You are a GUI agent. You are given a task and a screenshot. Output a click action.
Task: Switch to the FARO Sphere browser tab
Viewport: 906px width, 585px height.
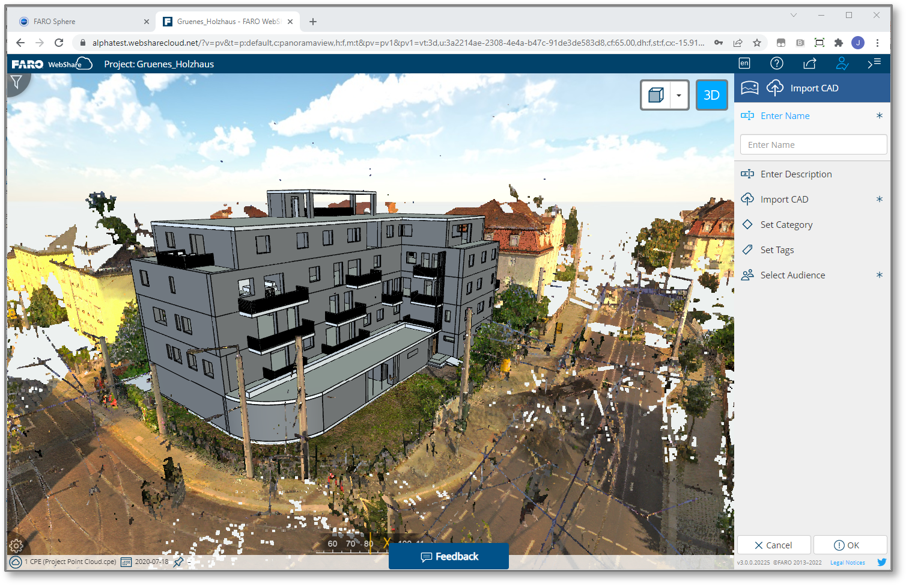tap(80, 21)
